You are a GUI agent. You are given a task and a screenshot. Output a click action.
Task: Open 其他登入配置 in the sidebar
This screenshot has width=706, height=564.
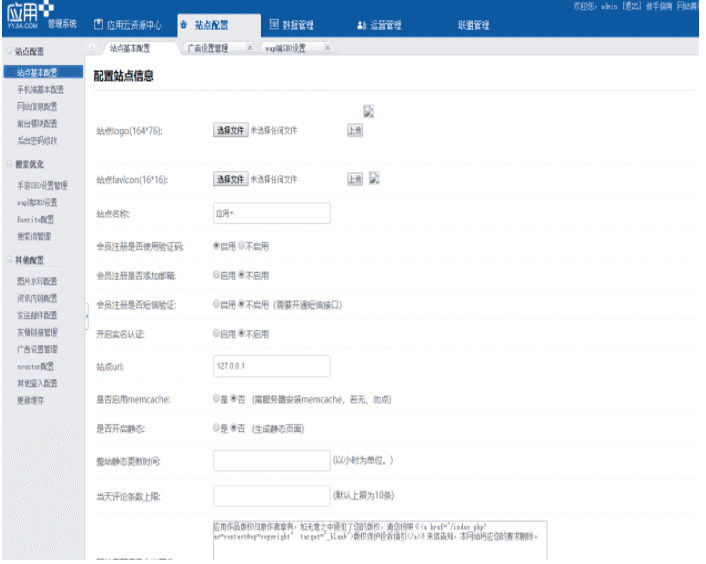pyautogui.click(x=37, y=384)
